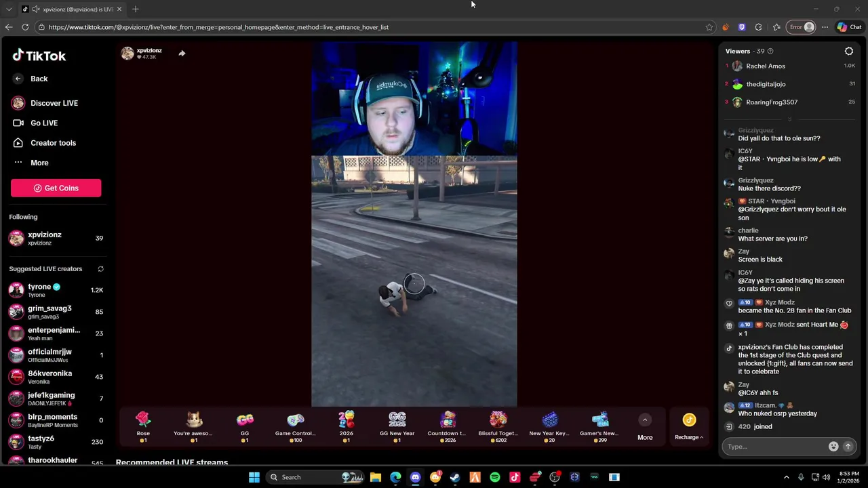Go back in browser history

click(x=8, y=27)
